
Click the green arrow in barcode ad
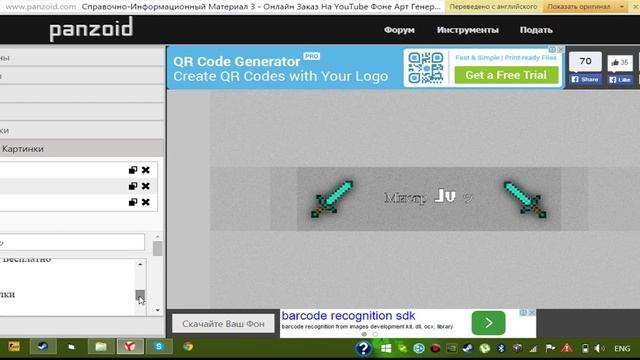point(488,323)
